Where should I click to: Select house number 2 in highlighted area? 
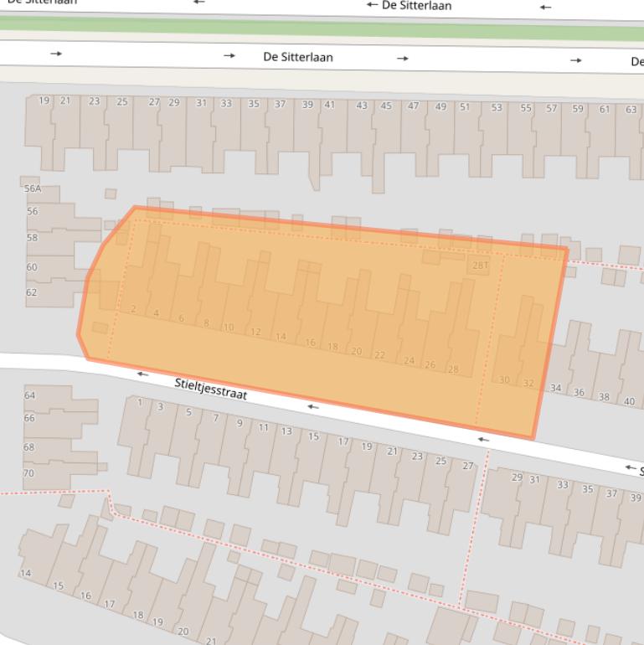point(133,309)
